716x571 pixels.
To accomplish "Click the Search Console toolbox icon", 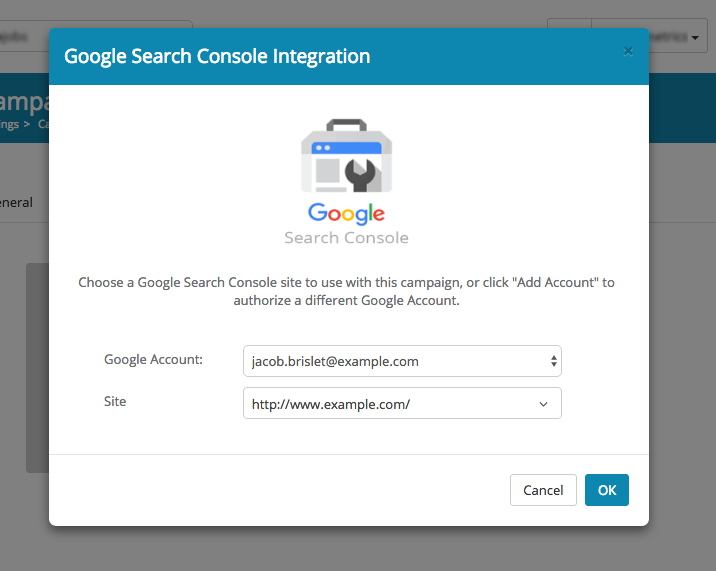I will [346, 158].
